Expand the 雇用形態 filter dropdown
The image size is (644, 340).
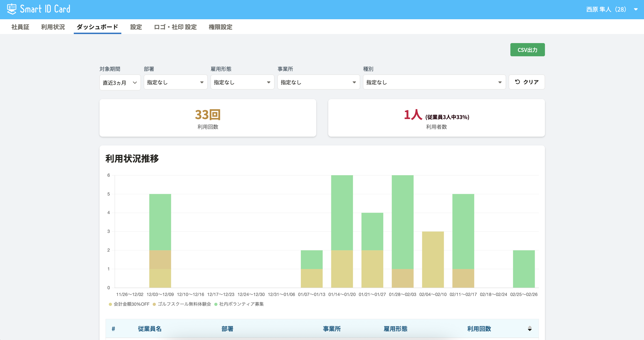coord(242,82)
